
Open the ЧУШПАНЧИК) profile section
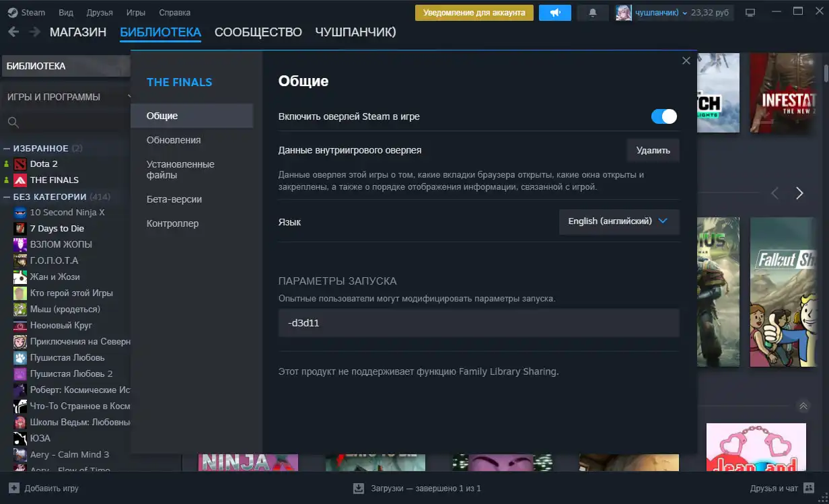click(x=355, y=32)
